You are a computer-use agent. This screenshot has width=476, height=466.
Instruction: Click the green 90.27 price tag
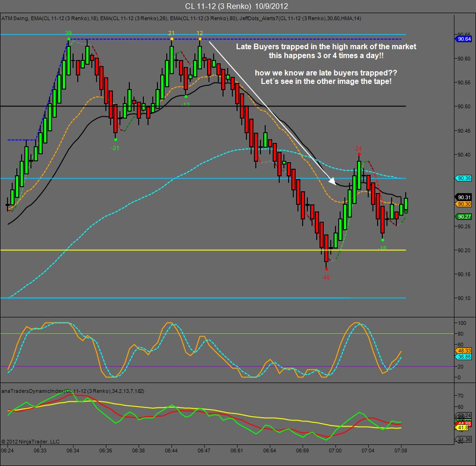463,217
